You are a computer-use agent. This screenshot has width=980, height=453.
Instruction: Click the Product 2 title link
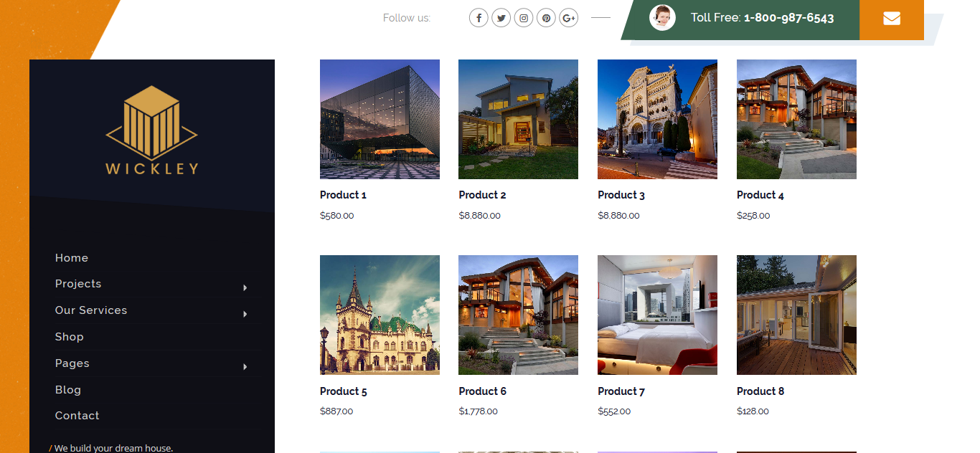click(483, 195)
